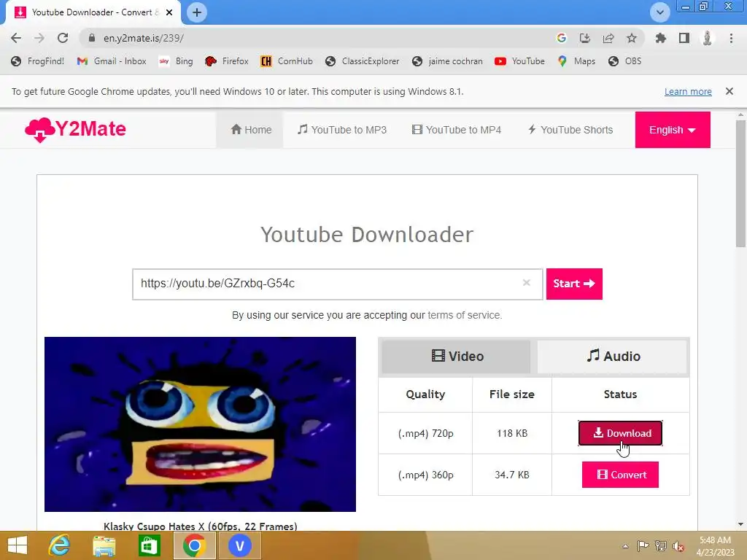The image size is (747, 560).
Task: Clear the URL field with the X icon
Action: click(527, 283)
